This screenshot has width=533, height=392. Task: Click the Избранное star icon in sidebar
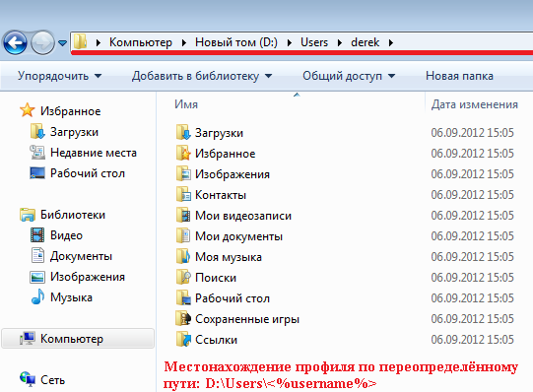click(x=28, y=110)
